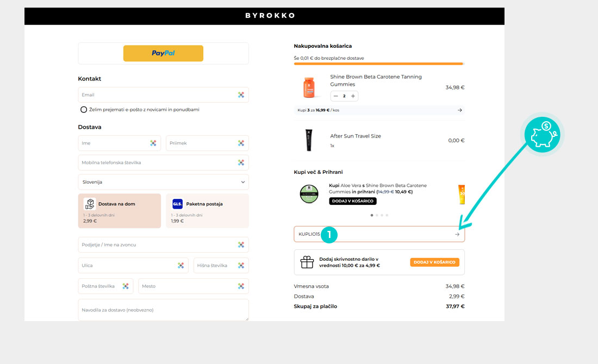Click the Shine Brown gummies product image
This screenshot has width=598, height=364.
click(308, 87)
